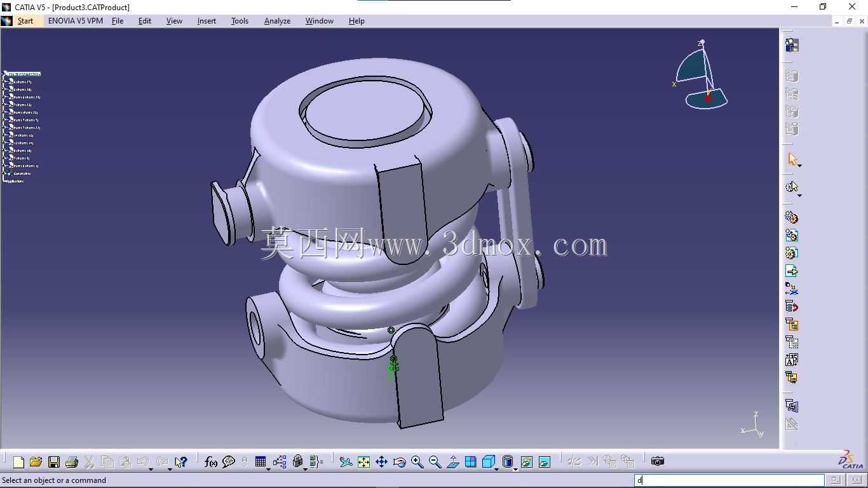Expand the Isometric View flyout arrow
Viewport: 868px width, 488px height.
(497, 469)
